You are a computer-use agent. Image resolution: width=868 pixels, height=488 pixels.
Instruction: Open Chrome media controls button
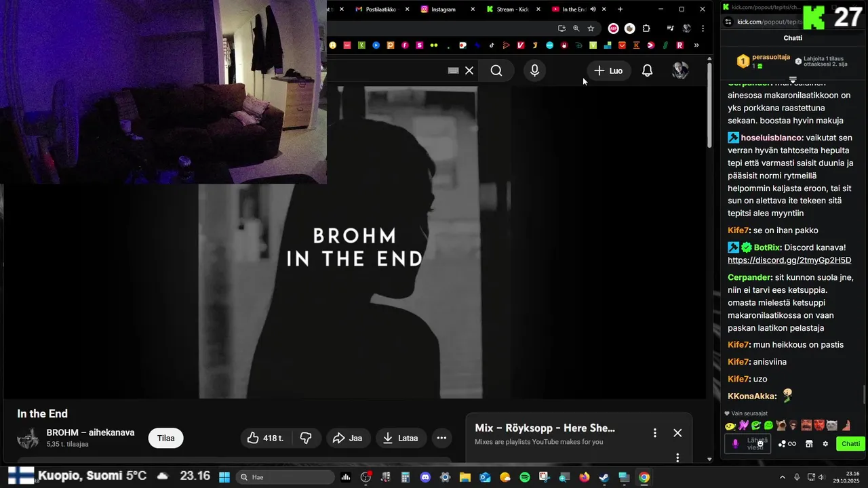point(670,28)
